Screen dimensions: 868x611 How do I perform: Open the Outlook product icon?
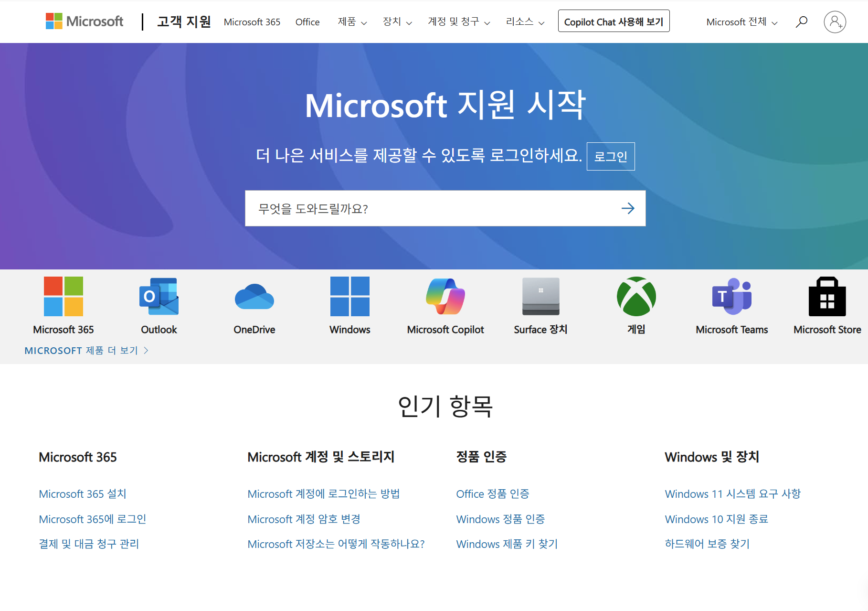point(159,296)
